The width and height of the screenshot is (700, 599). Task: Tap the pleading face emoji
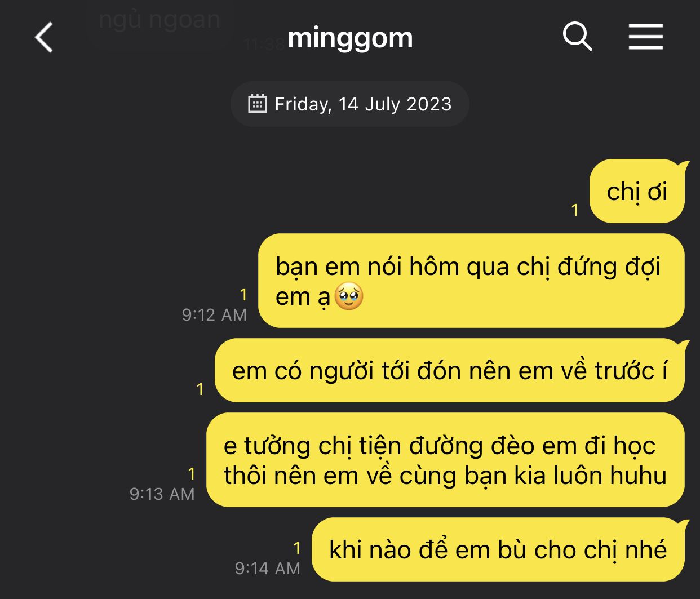349,296
